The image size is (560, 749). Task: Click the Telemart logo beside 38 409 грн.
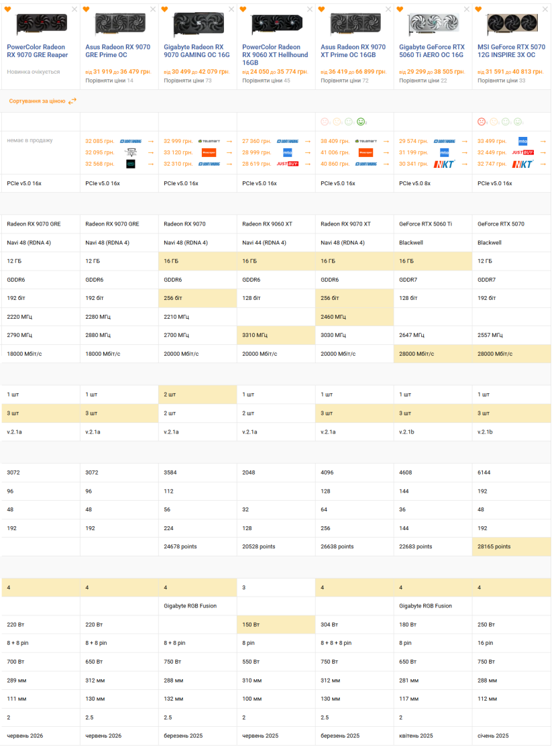point(366,142)
